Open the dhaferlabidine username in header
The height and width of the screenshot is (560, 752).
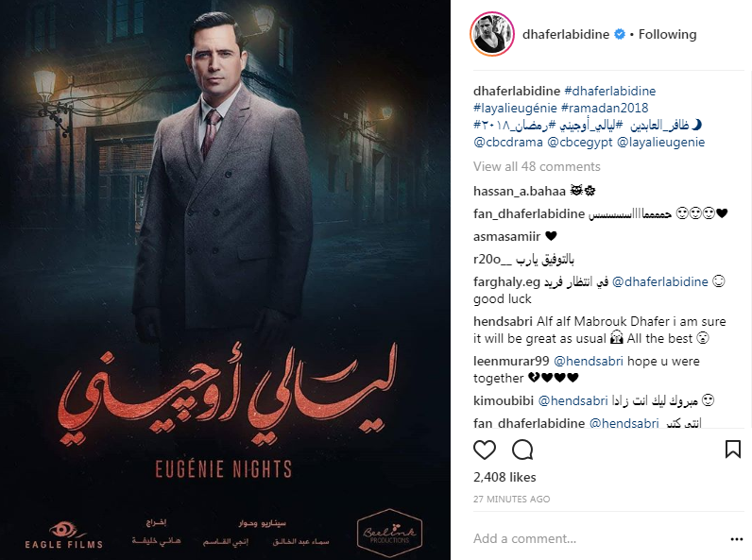(x=566, y=35)
